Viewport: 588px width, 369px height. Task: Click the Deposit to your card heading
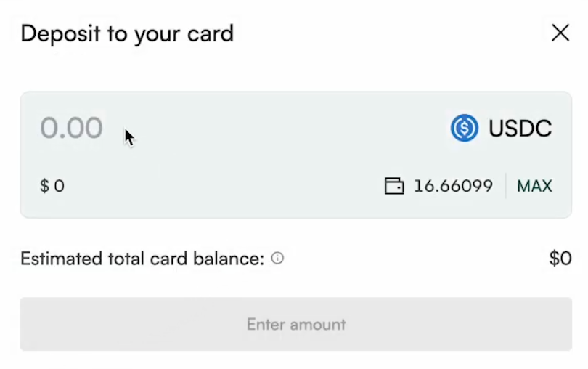click(x=127, y=34)
